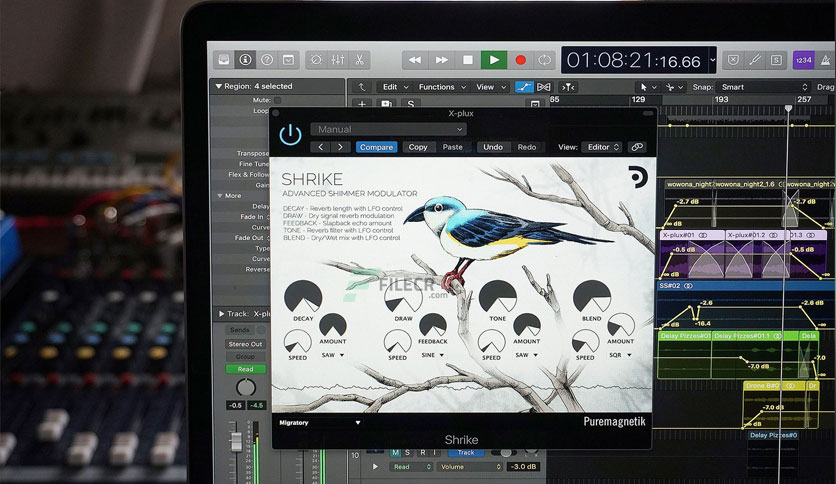Click the global Solo S track header button

point(411,104)
